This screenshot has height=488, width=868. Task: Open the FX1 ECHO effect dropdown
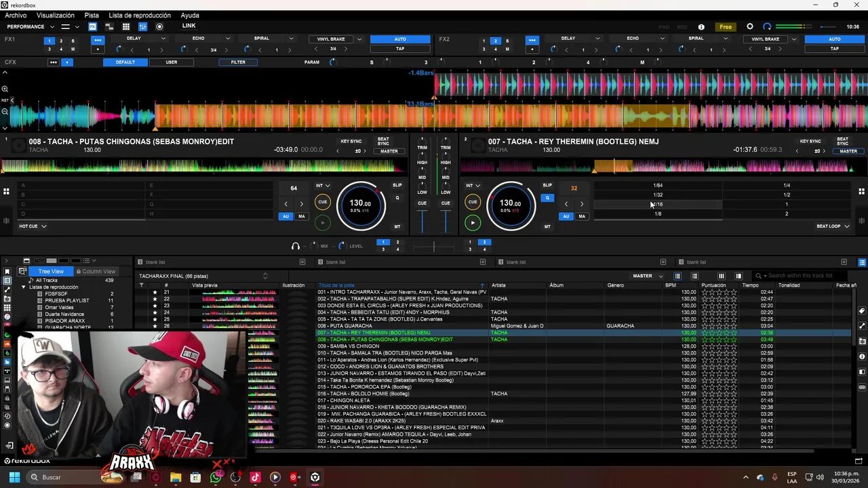coord(227,39)
